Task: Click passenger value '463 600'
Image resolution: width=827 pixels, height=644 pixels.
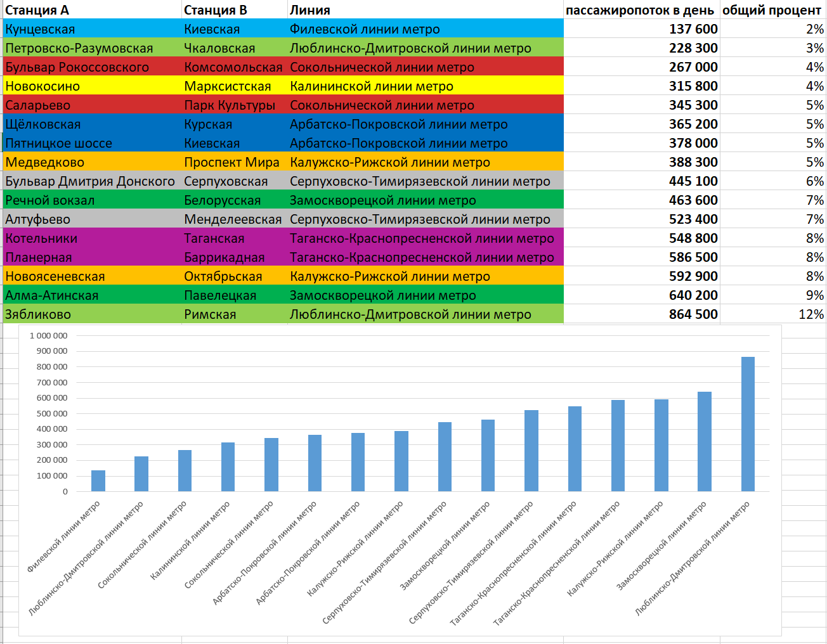Action: coord(641,200)
